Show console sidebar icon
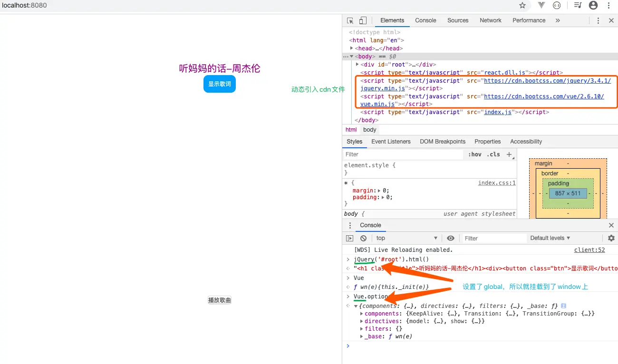The height and width of the screenshot is (364, 618). 350,238
